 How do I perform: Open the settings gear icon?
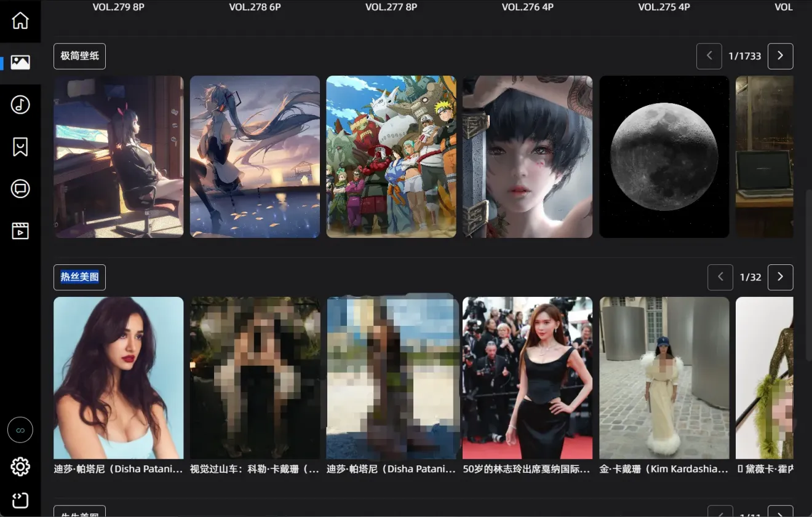20,467
